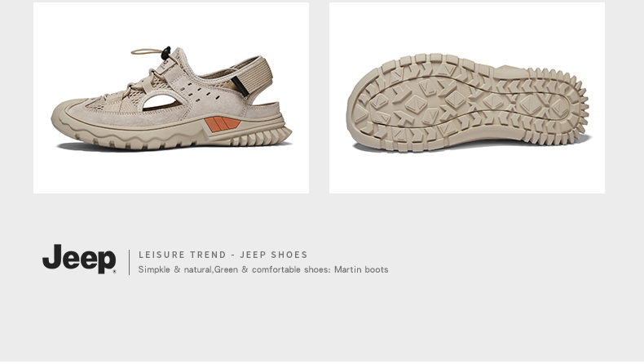Click the 'JEEP SHOES' words in the heading

click(274, 255)
